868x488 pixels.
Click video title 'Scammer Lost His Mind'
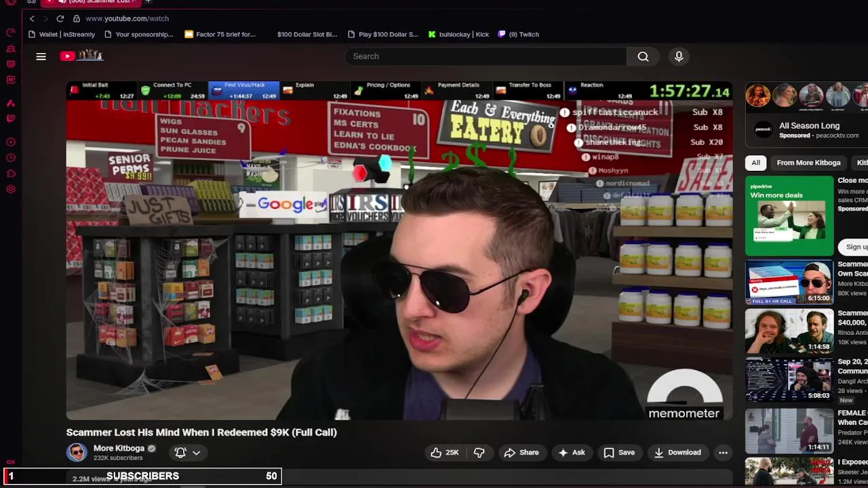point(201,432)
